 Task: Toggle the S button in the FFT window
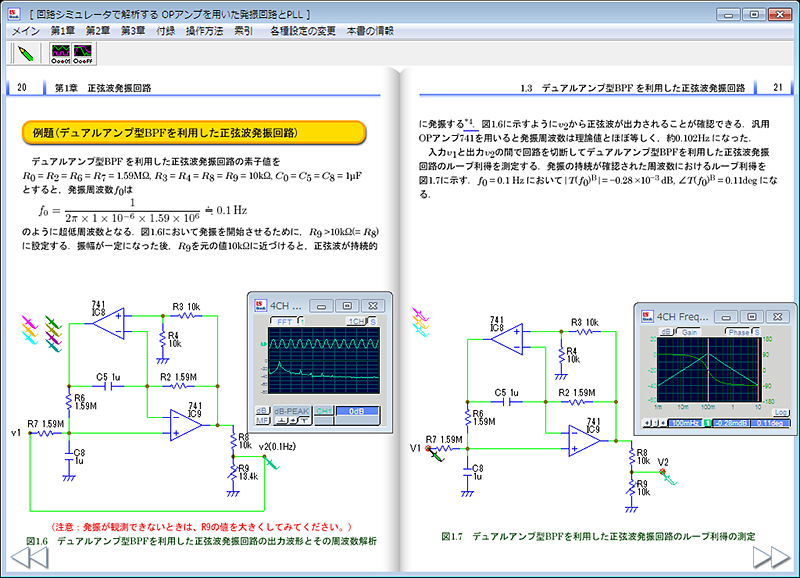(373, 321)
